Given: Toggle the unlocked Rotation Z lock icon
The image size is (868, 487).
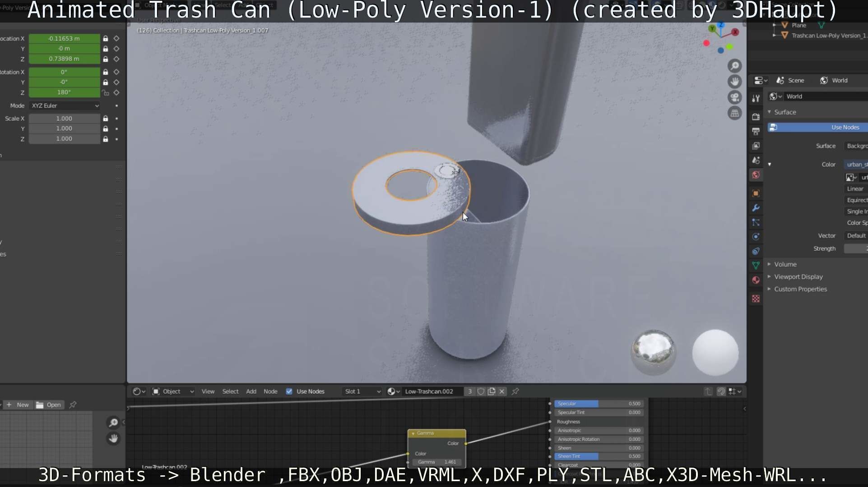Looking at the screenshot, I should pyautogui.click(x=105, y=92).
